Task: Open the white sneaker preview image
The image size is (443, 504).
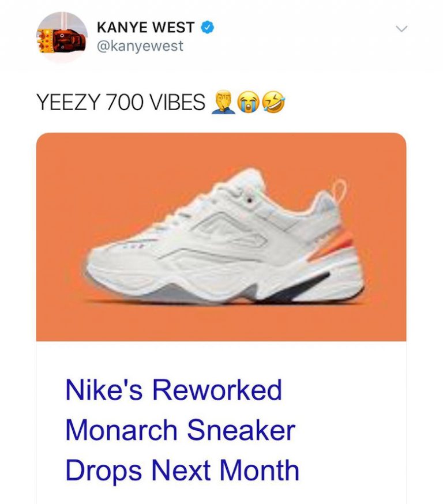Action: (221, 236)
